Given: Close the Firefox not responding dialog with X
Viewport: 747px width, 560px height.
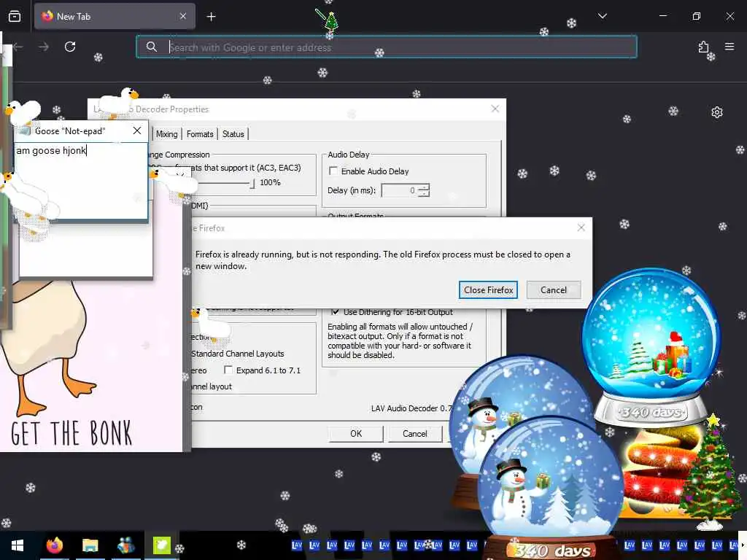Looking at the screenshot, I should point(581,227).
